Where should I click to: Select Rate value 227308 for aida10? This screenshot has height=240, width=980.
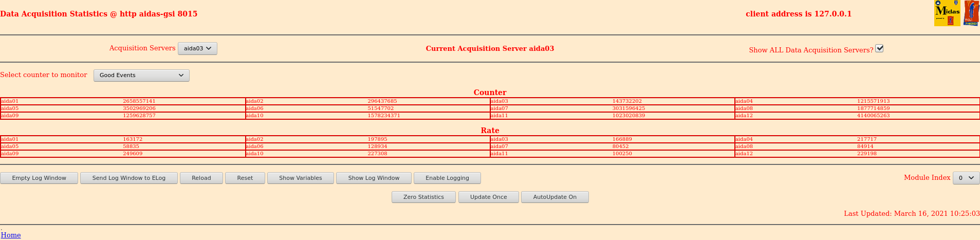(x=378, y=154)
